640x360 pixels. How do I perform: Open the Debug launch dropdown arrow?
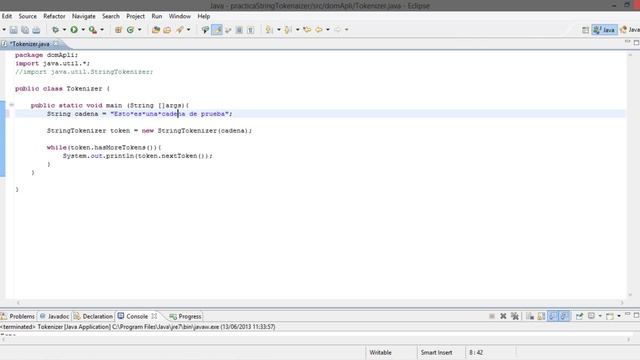pyautogui.click(x=64, y=30)
